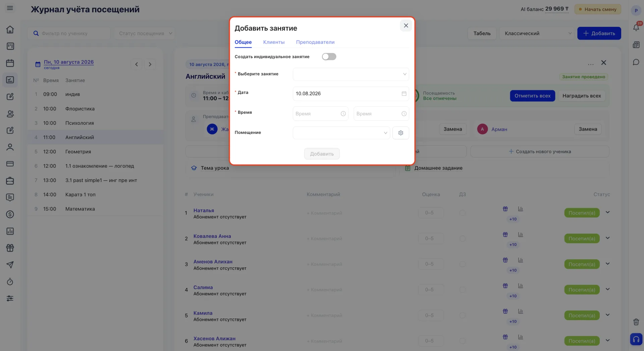Viewport: 644px width, 351px height.
Task: Click the Начать смену button
Action: [x=598, y=9]
